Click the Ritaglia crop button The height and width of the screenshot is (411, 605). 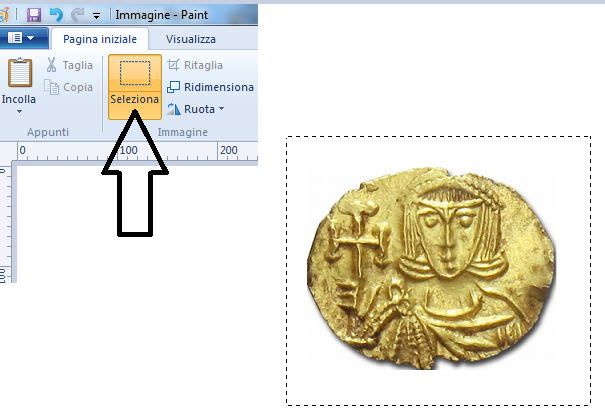click(x=195, y=65)
